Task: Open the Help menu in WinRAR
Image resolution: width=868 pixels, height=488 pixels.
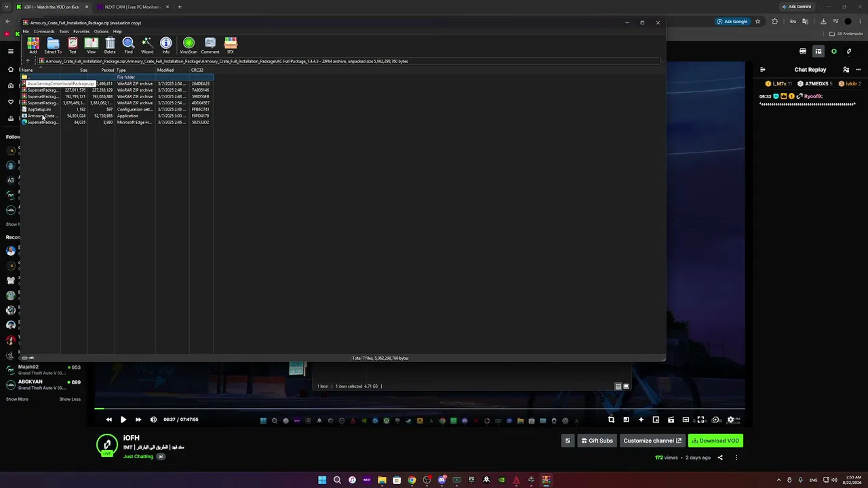Action: tap(117, 31)
